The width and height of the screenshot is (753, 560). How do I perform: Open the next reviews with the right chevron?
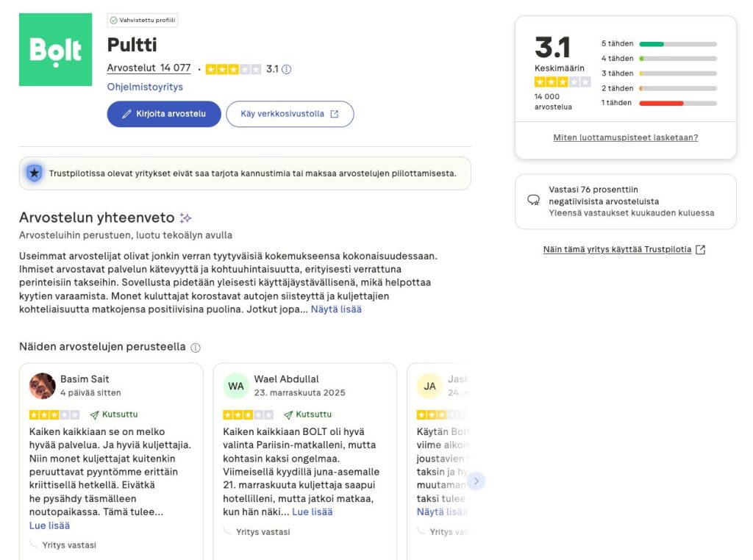pos(476,481)
